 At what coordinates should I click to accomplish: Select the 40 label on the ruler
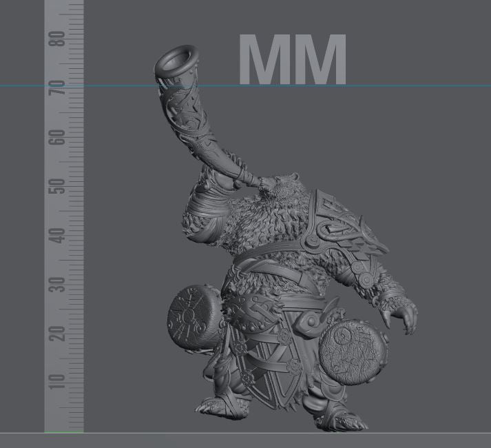click(61, 236)
